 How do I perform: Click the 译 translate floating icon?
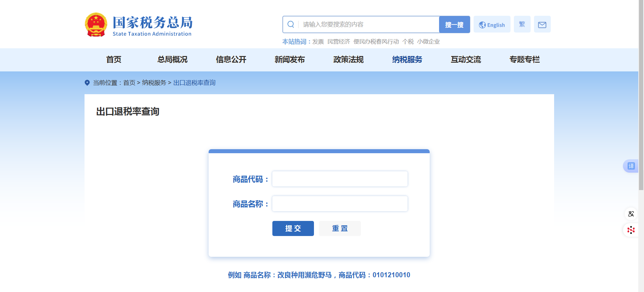pos(631,166)
